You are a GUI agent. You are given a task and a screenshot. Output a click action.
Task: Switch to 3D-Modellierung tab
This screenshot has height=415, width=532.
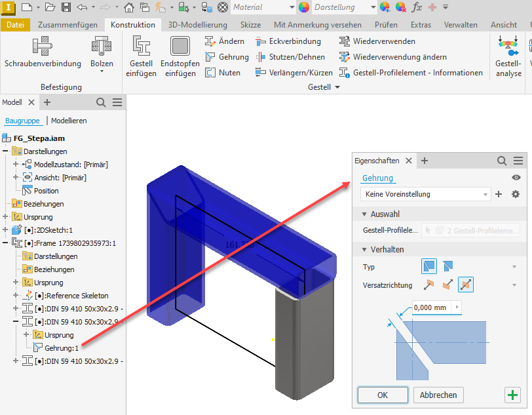tap(197, 25)
